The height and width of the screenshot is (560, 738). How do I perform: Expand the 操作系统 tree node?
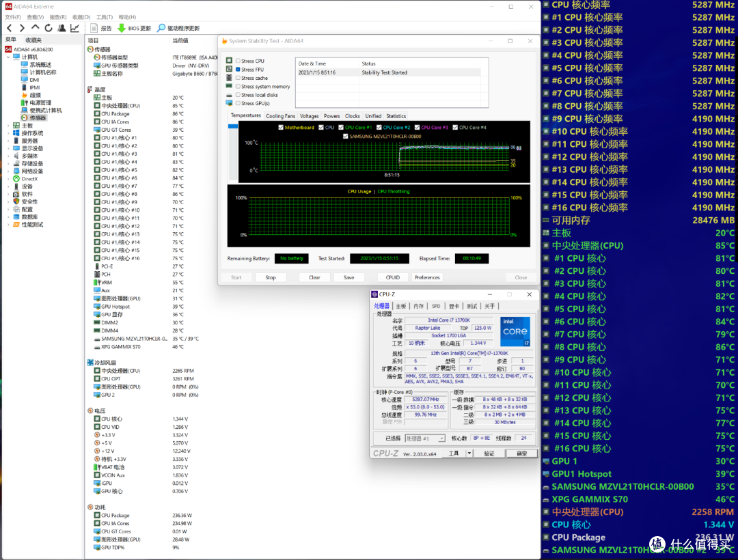click(8, 133)
